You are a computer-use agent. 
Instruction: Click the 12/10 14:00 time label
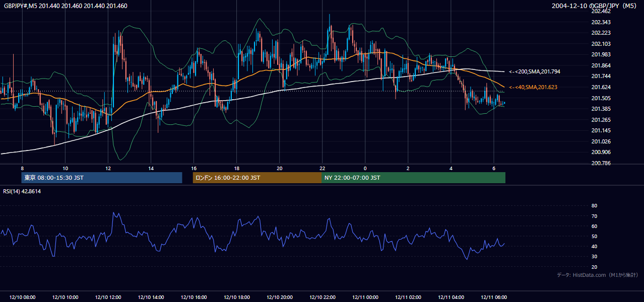[151, 297]
